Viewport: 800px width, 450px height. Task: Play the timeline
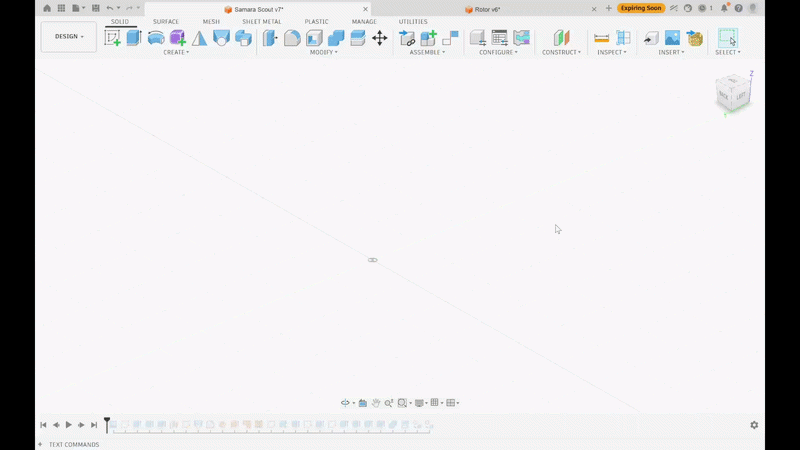[x=68, y=424]
